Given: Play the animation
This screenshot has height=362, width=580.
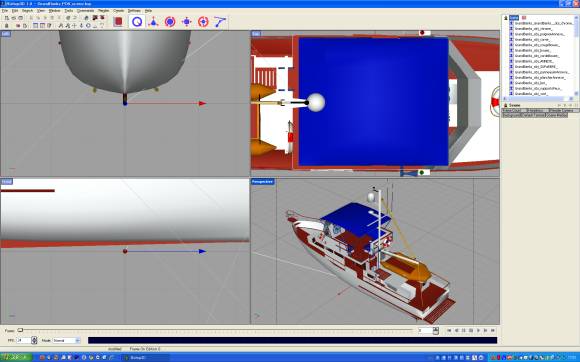Looking at the screenshot, I should pyautogui.click(x=478, y=331).
